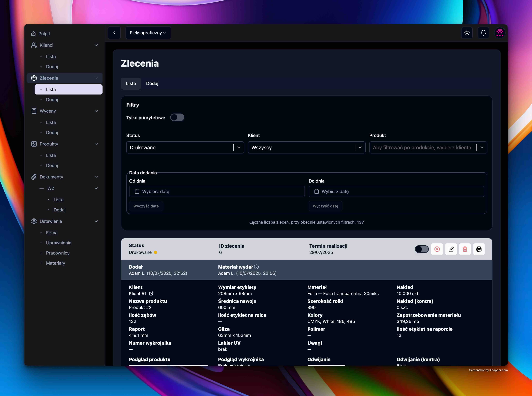Open Klient #1 external link icon
This screenshot has height=396, width=532.
tap(151, 293)
